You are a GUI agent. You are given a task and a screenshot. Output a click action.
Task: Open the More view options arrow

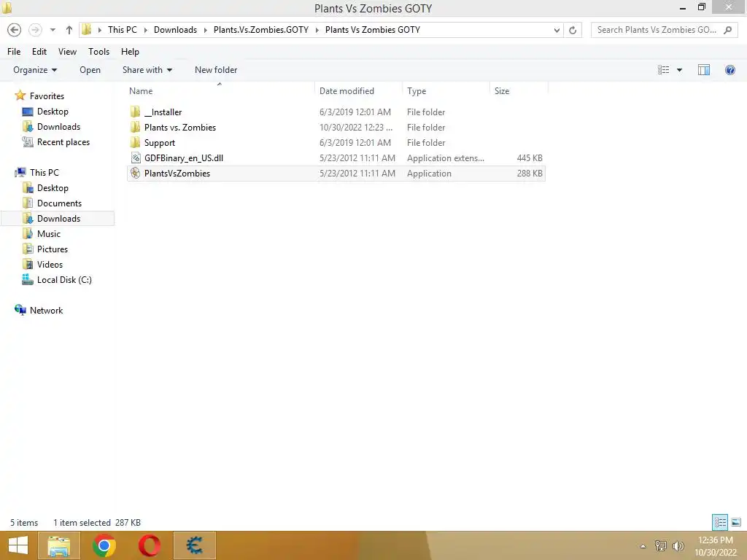679,70
